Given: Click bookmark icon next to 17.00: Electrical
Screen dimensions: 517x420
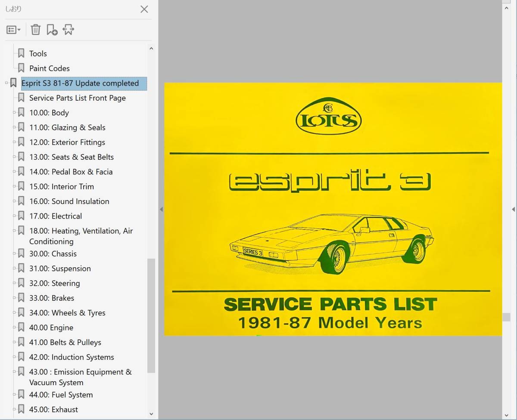Looking at the screenshot, I should (x=21, y=216).
